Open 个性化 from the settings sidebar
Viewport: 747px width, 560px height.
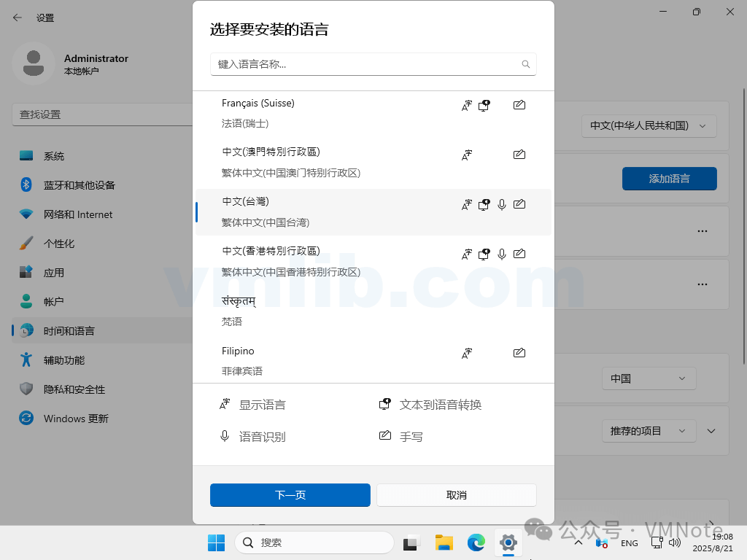point(59,244)
